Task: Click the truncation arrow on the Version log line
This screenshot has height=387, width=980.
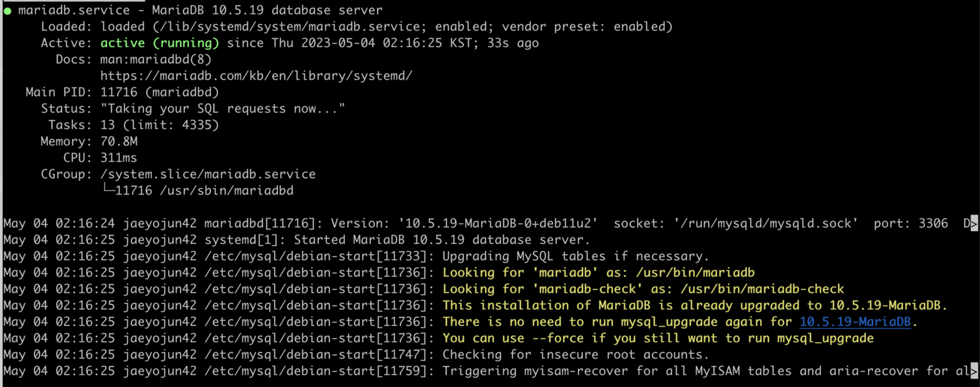Action: [974, 223]
